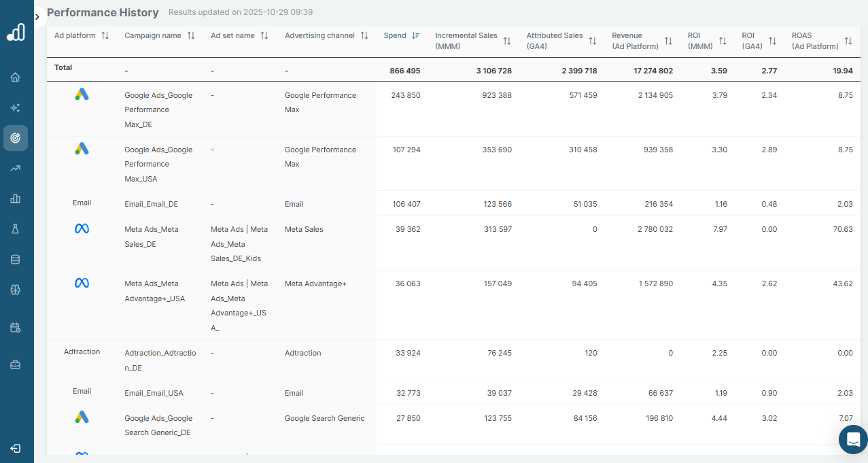Open the database sidebar icon

[x=15, y=259]
